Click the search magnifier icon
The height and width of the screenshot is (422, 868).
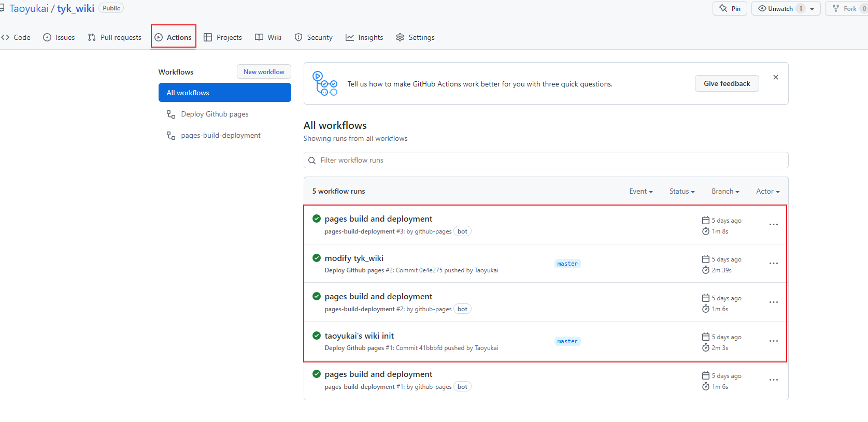coord(312,161)
